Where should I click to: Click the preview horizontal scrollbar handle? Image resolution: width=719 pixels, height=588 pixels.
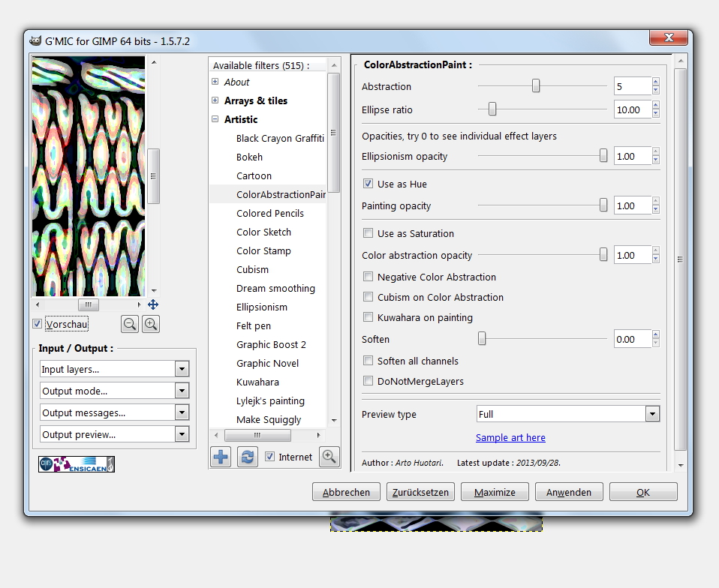click(x=89, y=304)
